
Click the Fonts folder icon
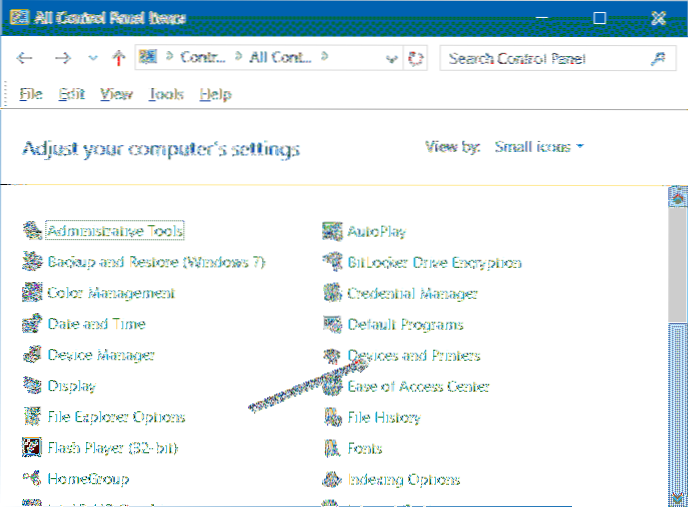tap(332, 449)
